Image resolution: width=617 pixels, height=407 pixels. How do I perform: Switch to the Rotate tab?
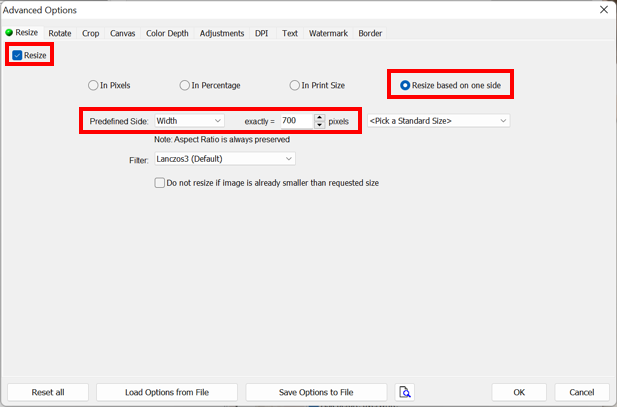60,33
